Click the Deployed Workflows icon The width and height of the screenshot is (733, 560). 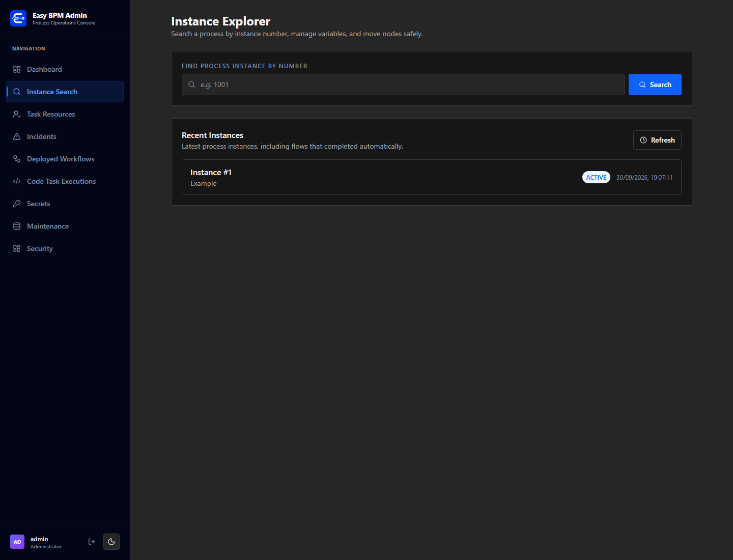(17, 159)
